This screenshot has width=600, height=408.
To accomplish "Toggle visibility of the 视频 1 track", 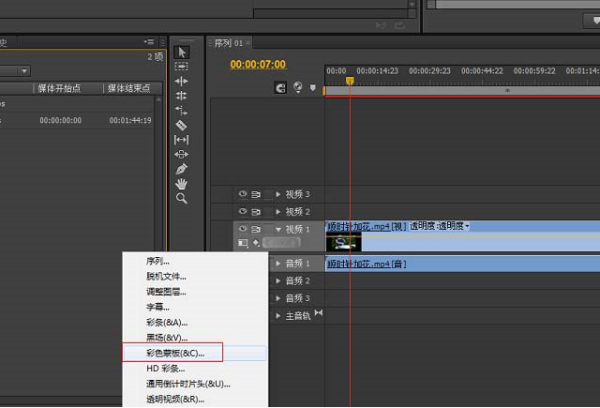I will click(x=242, y=229).
